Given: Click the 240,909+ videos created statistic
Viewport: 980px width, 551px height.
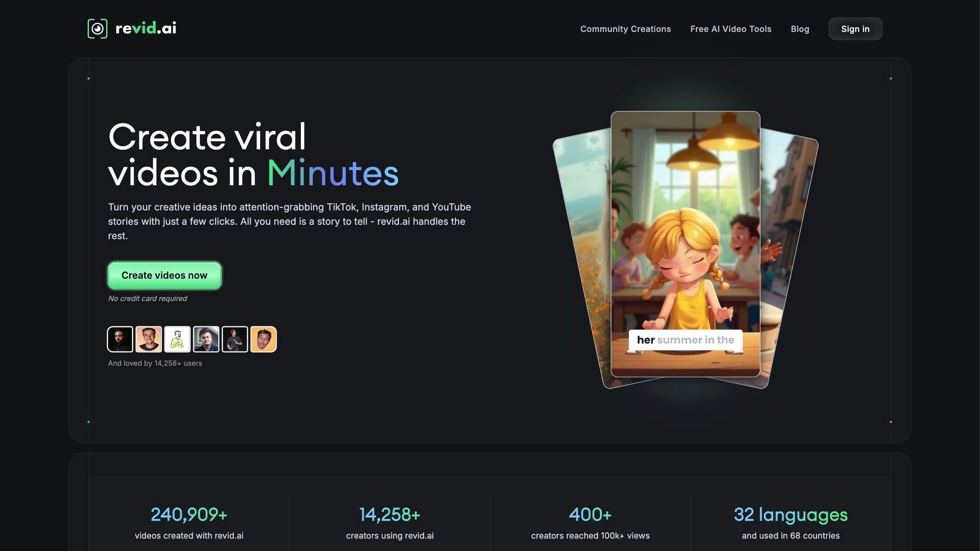Looking at the screenshot, I should 189,515.
